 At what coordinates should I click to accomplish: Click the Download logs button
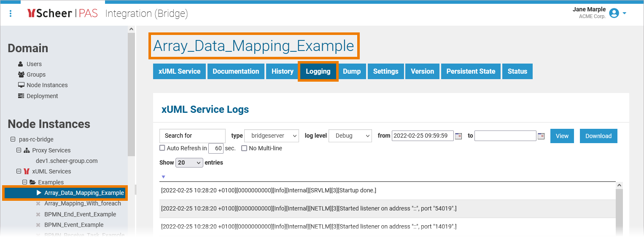click(598, 136)
